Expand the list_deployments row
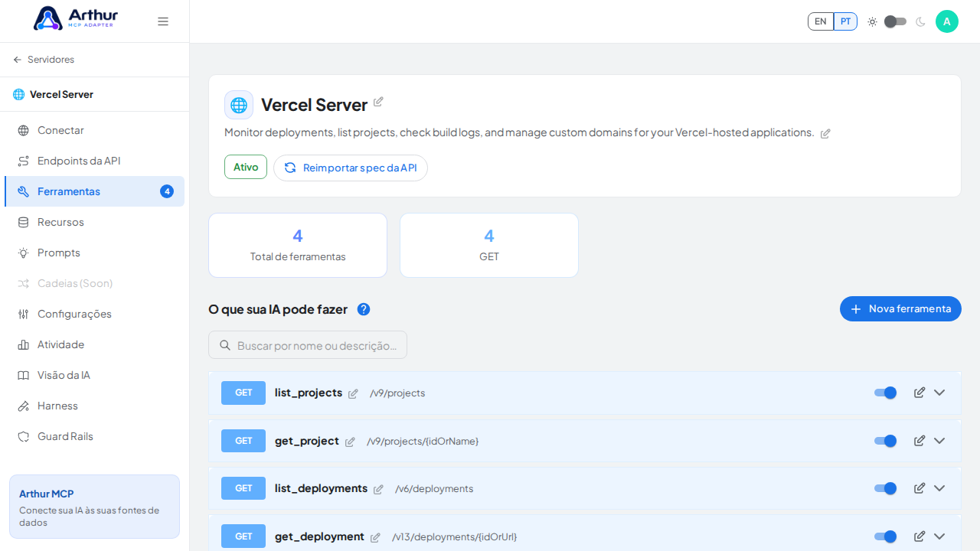 click(x=939, y=488)
